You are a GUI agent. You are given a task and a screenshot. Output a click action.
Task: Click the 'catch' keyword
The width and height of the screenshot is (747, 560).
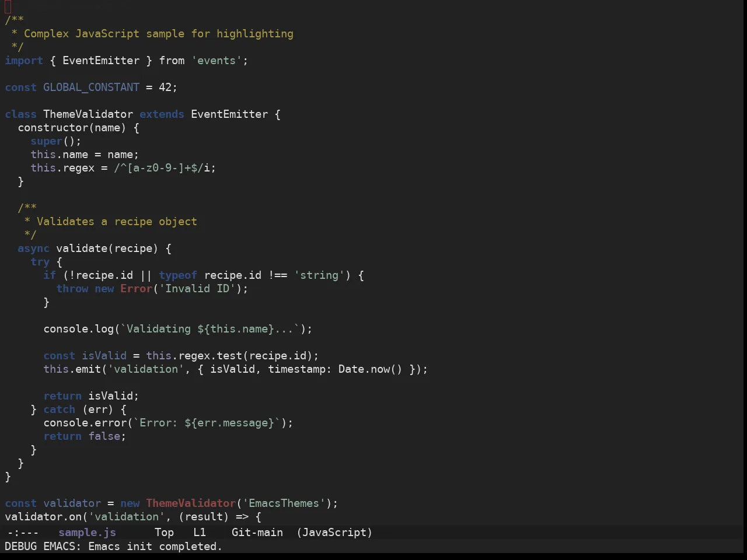tap(59, 409)
